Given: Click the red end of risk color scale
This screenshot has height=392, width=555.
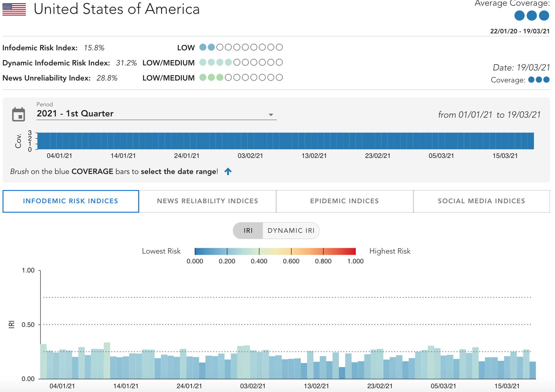Looking at the screenshot, I should click(x=352, y=251).
